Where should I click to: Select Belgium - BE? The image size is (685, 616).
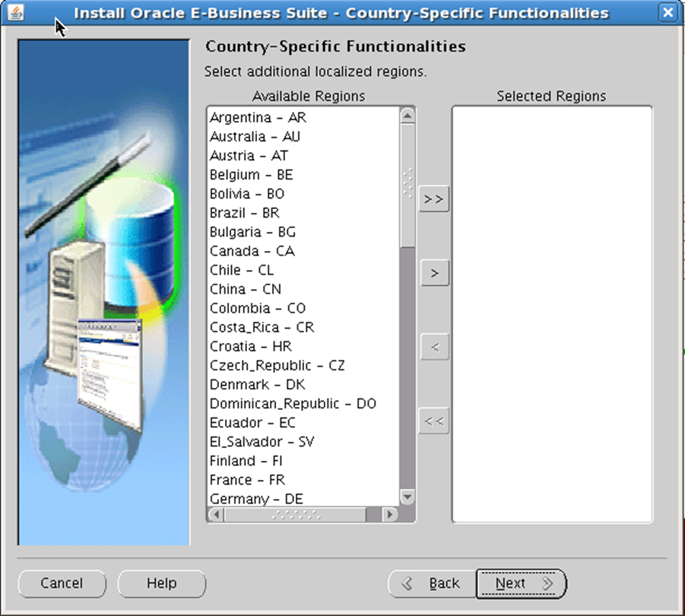[x=303, y=175]
